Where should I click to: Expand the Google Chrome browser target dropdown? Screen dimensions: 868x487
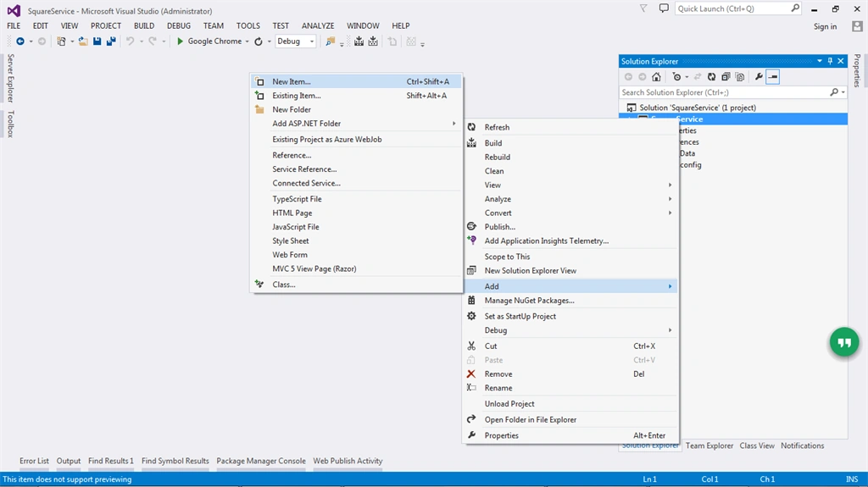tap(247, 42)
